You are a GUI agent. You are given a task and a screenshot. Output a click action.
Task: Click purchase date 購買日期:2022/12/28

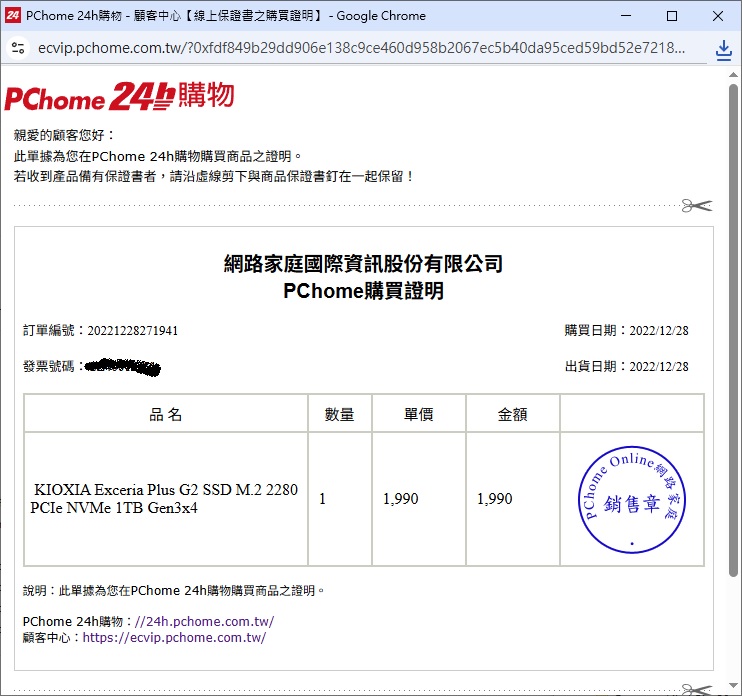(x=627, y=330)
